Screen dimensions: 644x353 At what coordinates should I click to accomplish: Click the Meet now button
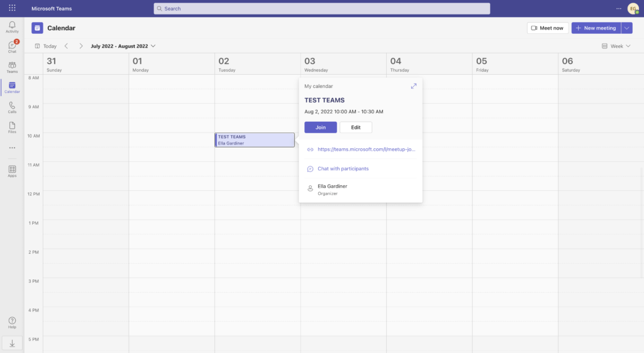pos(548,28)
